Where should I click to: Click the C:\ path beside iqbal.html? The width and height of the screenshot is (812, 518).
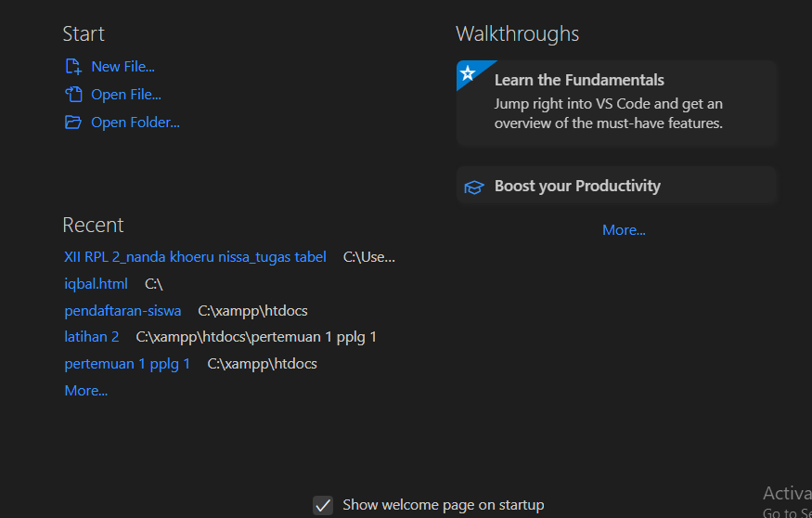(x=154, y=284)
